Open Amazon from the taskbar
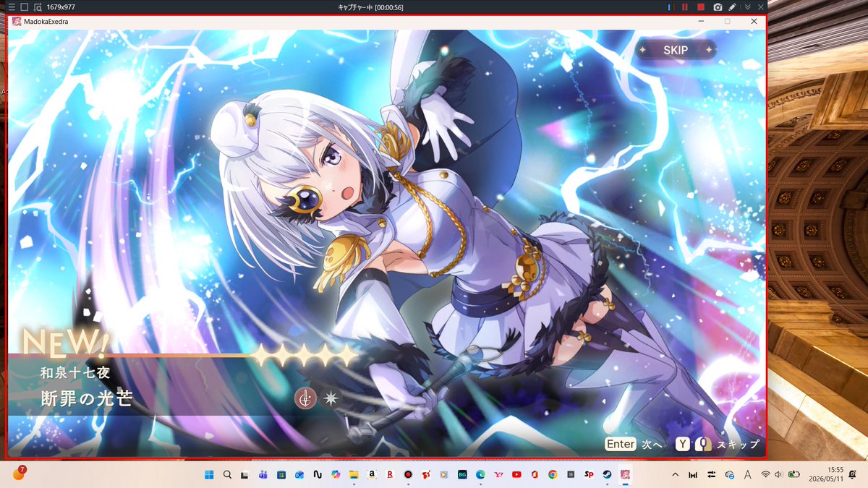 [x=372, y=475]
